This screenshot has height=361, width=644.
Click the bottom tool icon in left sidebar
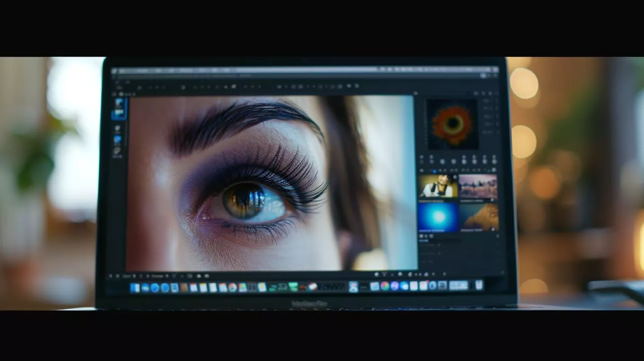point(117,151)
